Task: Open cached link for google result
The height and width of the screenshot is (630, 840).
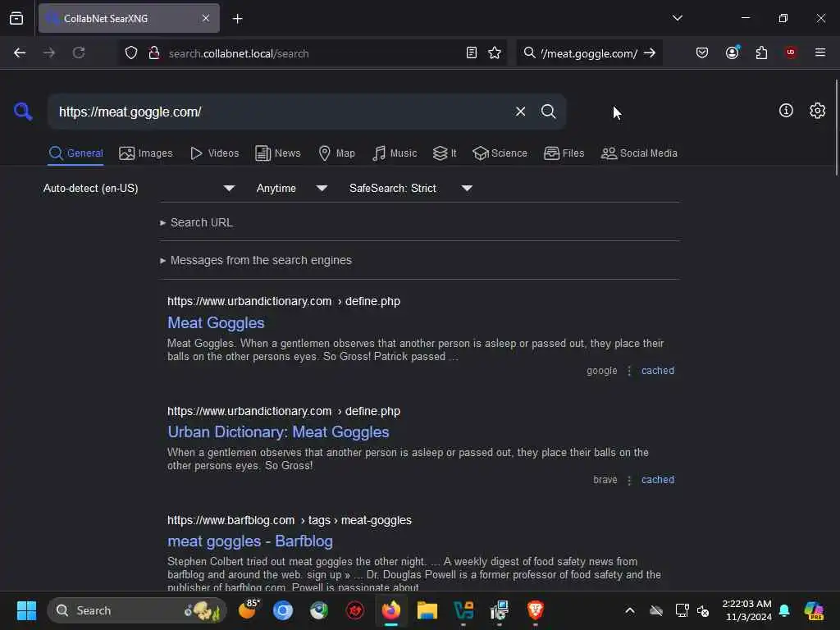Action: [x=657, y=371]
